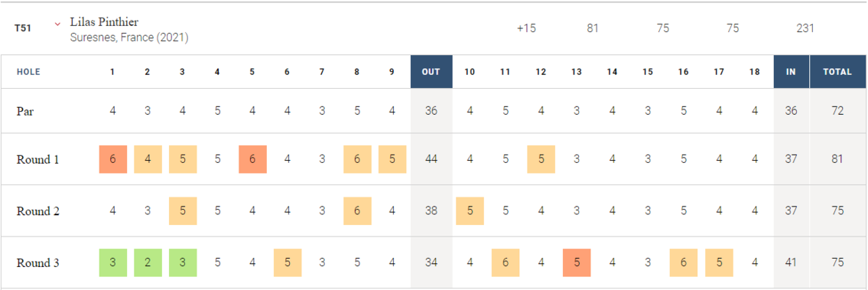Click the HOLE header label
Viewport: 868px width, 290px height.
(x=28, y=72)
